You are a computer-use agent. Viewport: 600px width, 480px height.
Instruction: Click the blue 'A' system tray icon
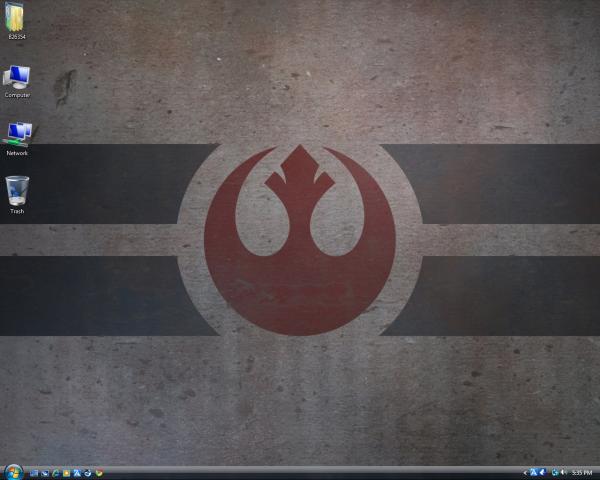pos(533,473)
